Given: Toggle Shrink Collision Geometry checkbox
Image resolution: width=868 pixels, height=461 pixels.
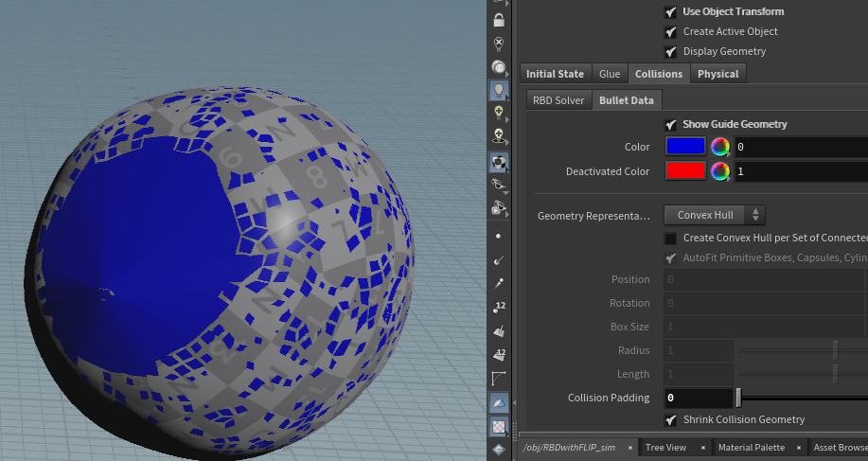Looking at the screenshot, I should (671, 420).
